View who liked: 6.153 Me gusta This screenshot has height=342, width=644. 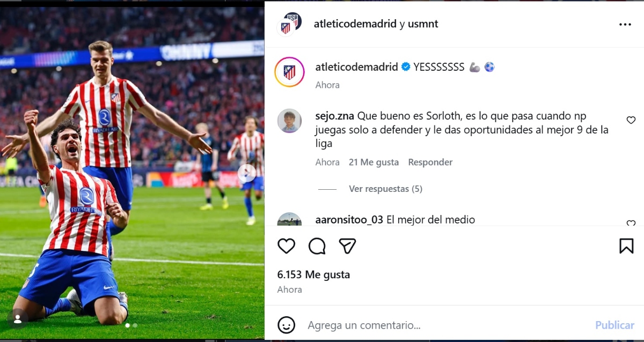(x=313, y=274)
